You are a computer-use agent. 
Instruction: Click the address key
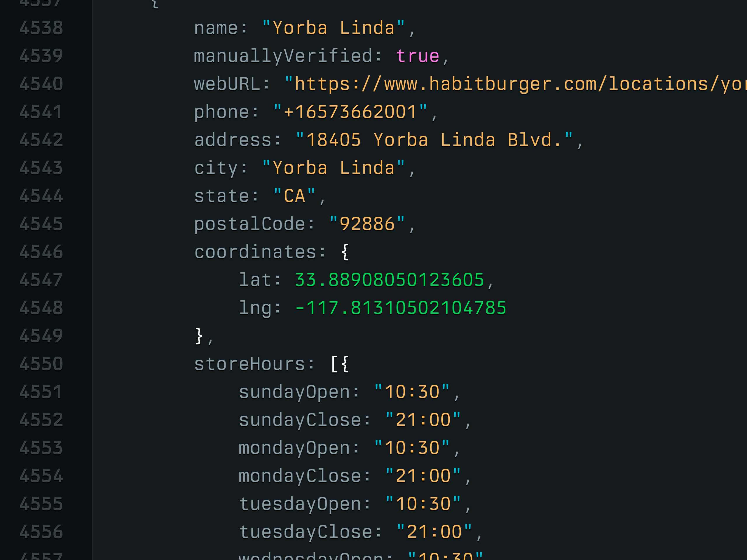coord(233,140)
